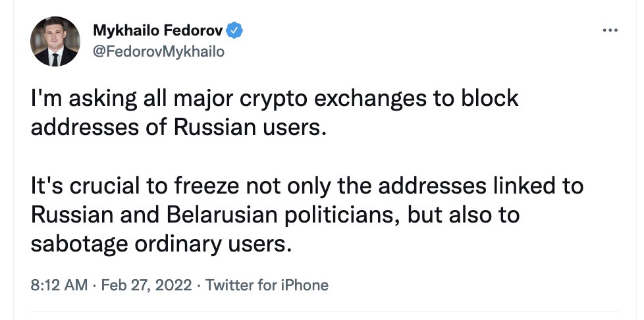Click the Mykhailo Fedorov display name

pos(158,30)
